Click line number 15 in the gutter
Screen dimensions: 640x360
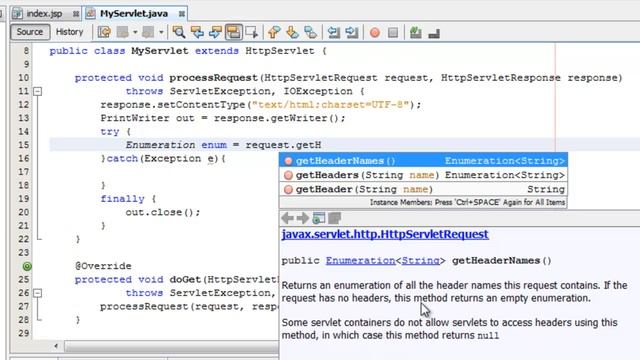(x=23, y=145)
